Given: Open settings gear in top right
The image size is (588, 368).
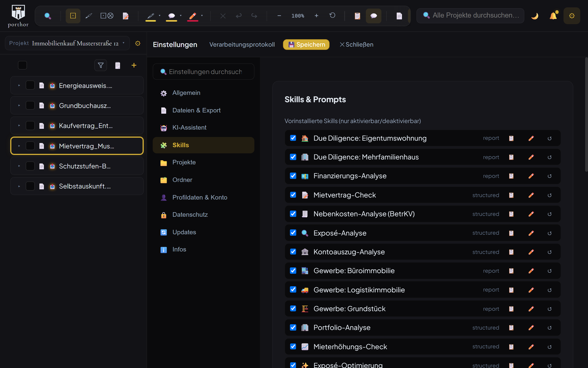Looking at the screenshot, I should pos(572,16).
